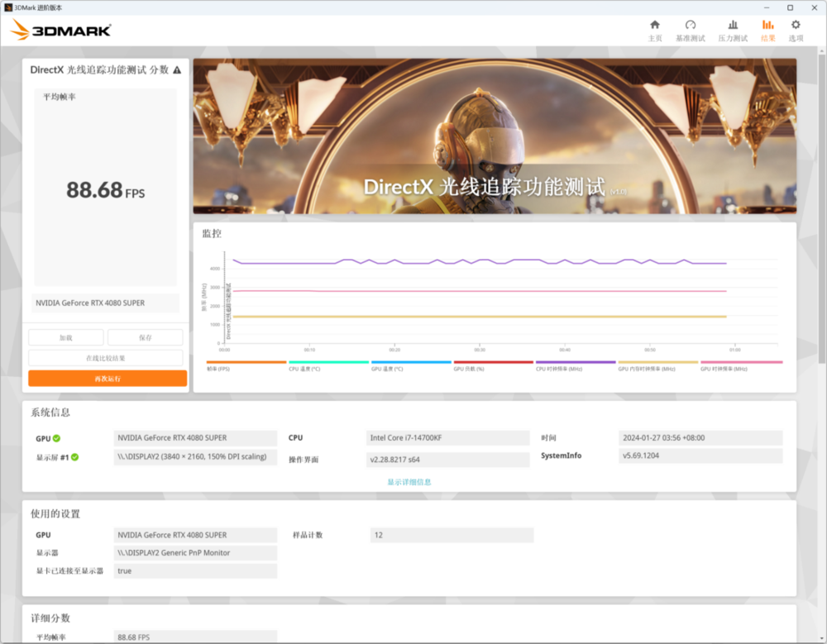Screen dimensions: 827x644
Task: Maximize the 3DMark window
Action: coord(790,7)
